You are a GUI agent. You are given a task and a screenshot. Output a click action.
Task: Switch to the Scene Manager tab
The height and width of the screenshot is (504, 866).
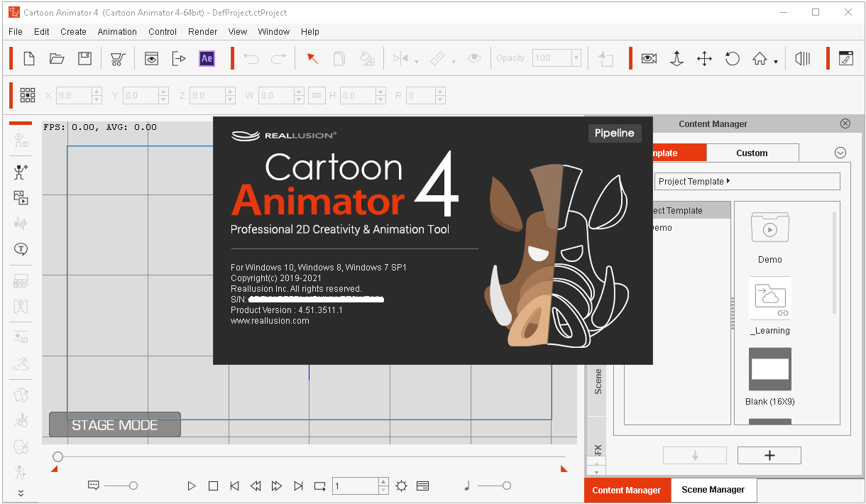(x=713, y=490)
